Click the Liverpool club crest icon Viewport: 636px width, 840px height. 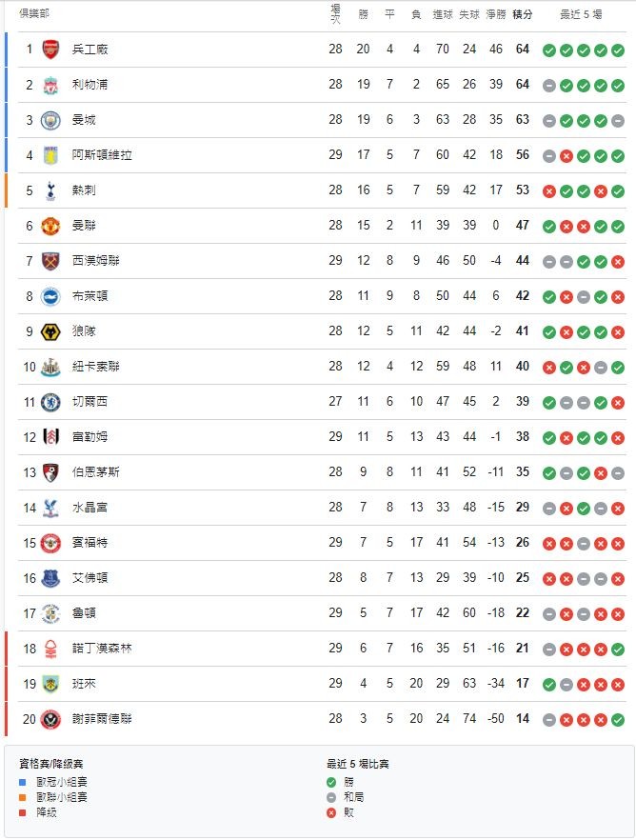pyautogui.click(x=50, y=85)
